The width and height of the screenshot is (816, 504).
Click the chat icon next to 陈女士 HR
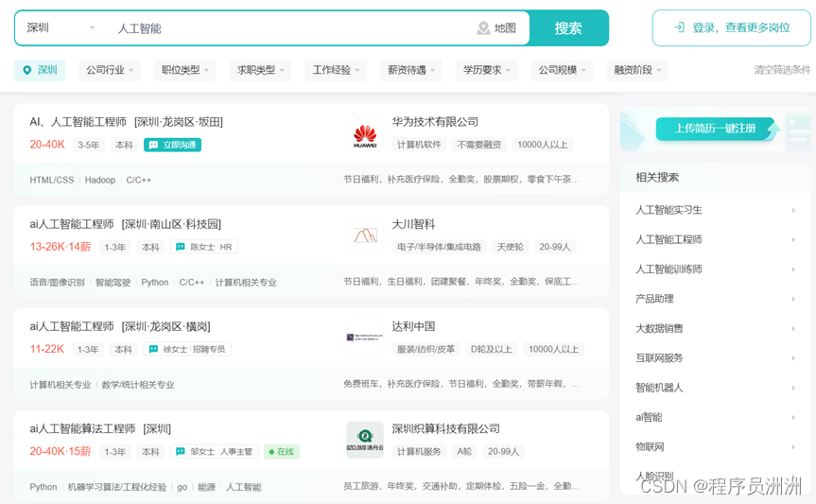(x=181, y=247)
